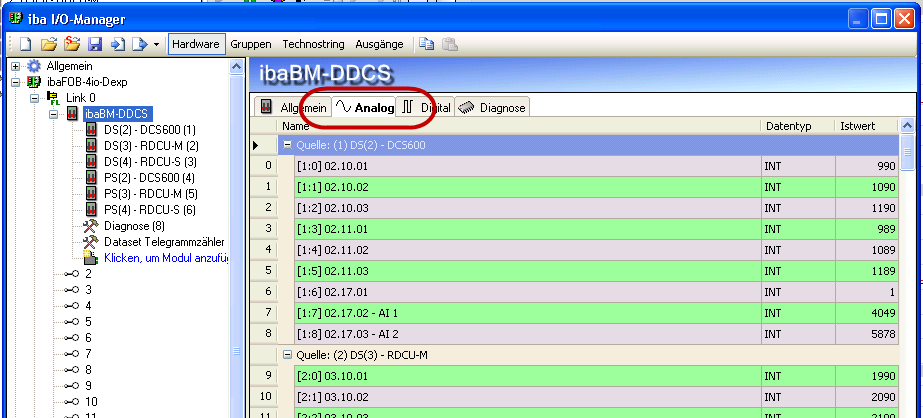Image resolution: width=923 pixels, height=418 pixels.
Task: Click the add-module icon before the blue link
Action: [91, 257]
